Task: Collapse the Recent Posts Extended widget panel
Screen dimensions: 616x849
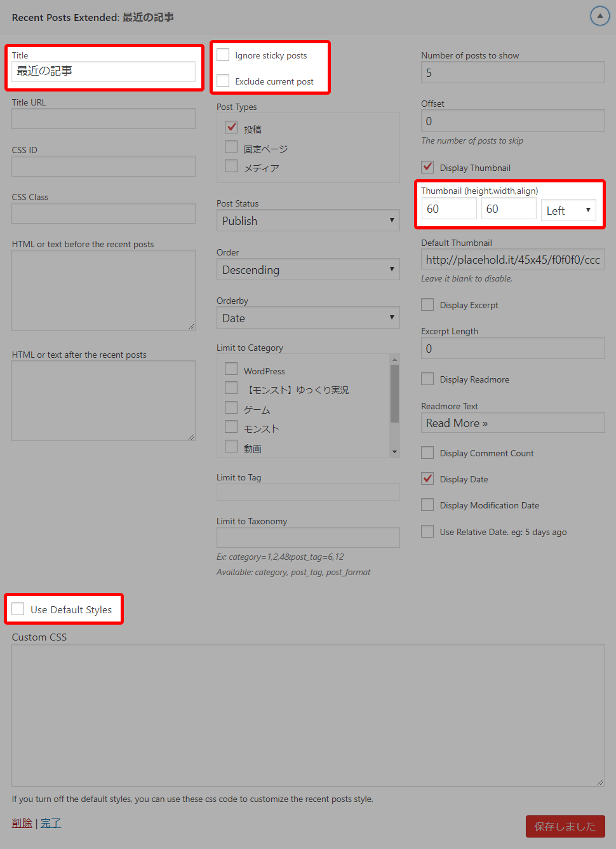Action: 599,16
